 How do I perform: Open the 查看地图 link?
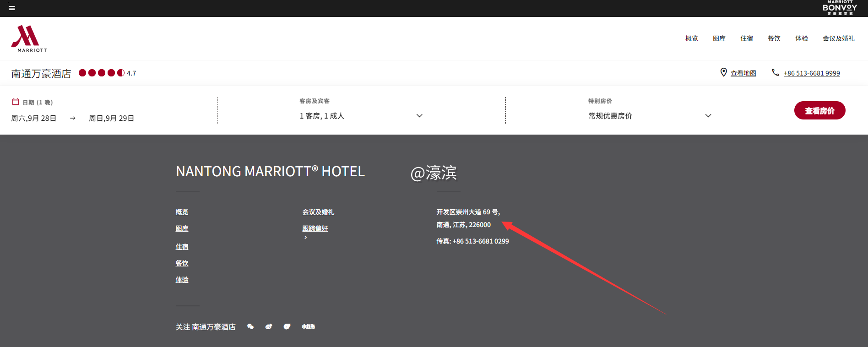click(x=743, y=73)
